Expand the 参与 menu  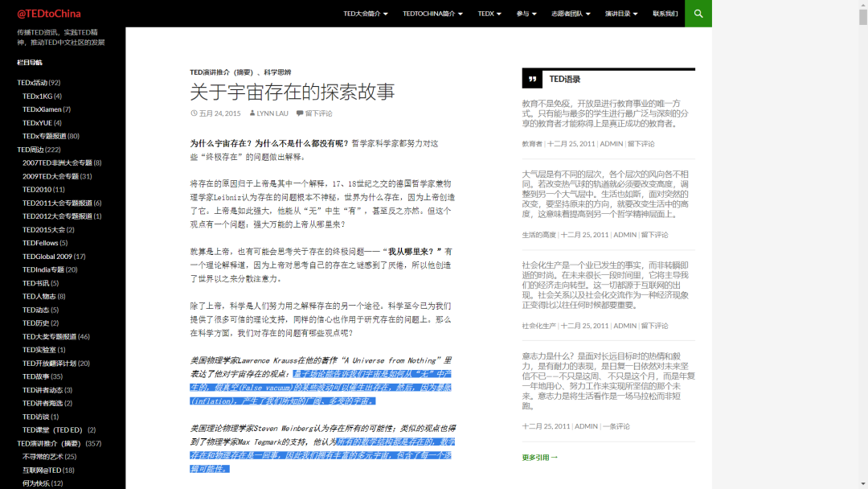coord(526,14)
